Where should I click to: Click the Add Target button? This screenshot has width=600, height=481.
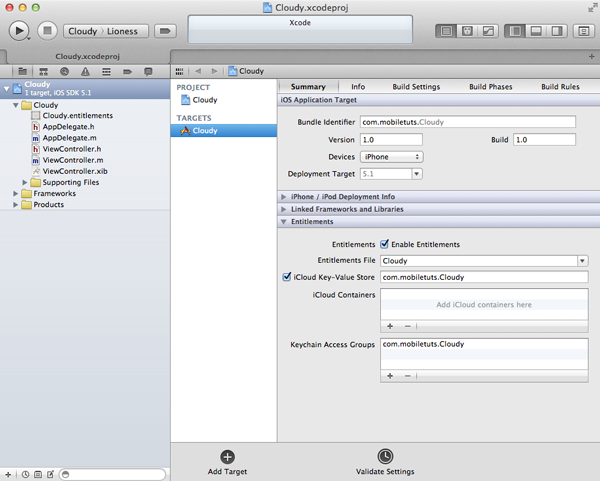[227, 462]
